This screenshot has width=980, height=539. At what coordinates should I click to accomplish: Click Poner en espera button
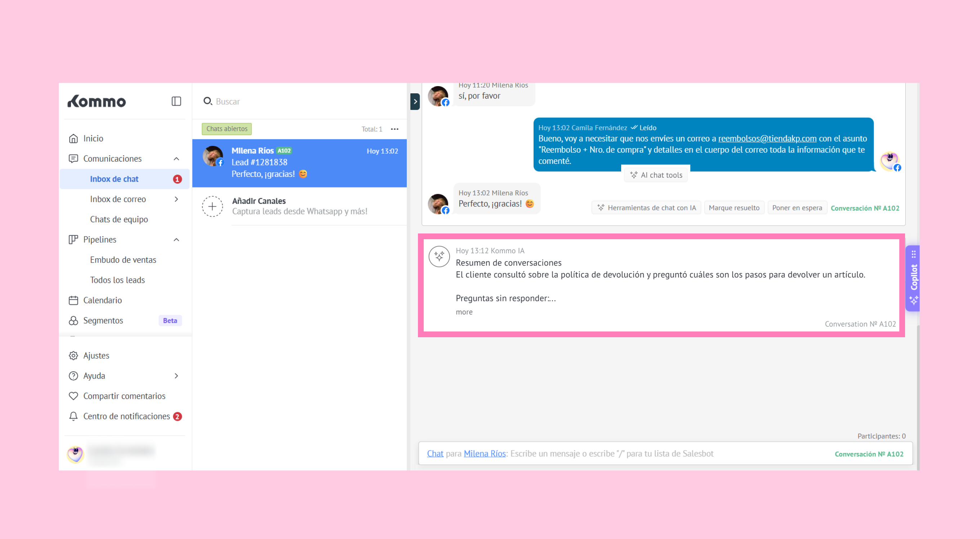coord(797,208)
